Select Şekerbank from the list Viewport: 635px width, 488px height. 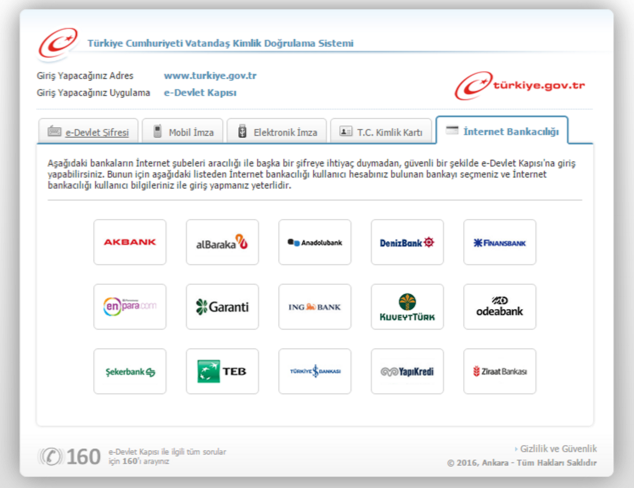point(130,371)
